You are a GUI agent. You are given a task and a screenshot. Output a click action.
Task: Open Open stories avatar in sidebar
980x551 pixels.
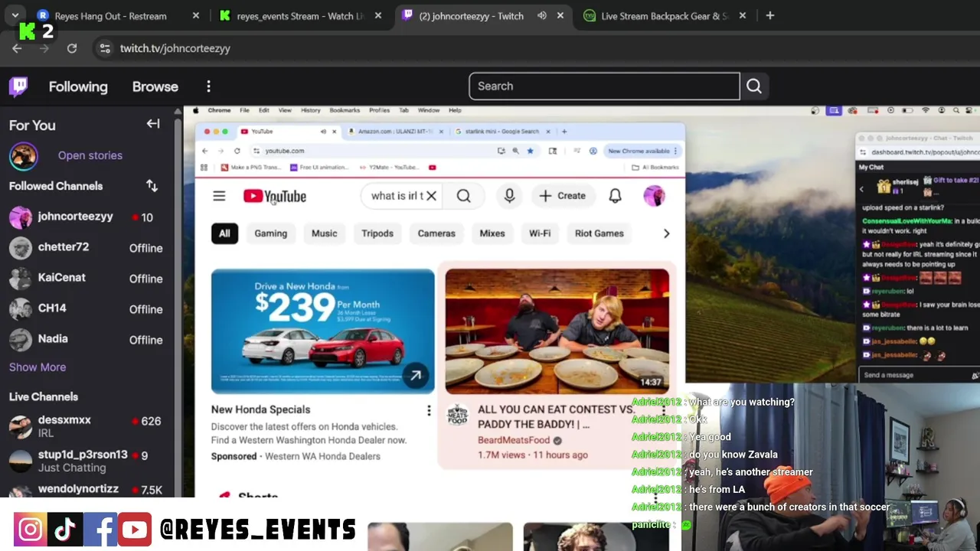(23, 155)
